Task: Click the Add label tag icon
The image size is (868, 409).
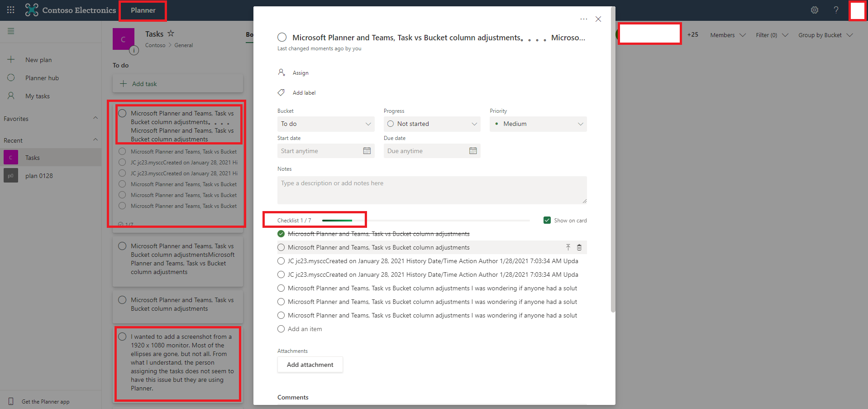Action: coord(281,92)
